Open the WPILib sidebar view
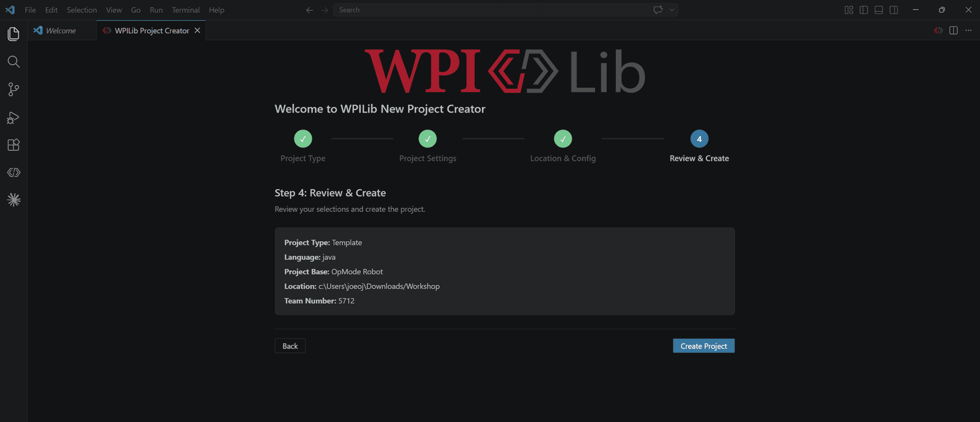The height and width of the screenshot is (422, 980). click(x=14, y=172)
